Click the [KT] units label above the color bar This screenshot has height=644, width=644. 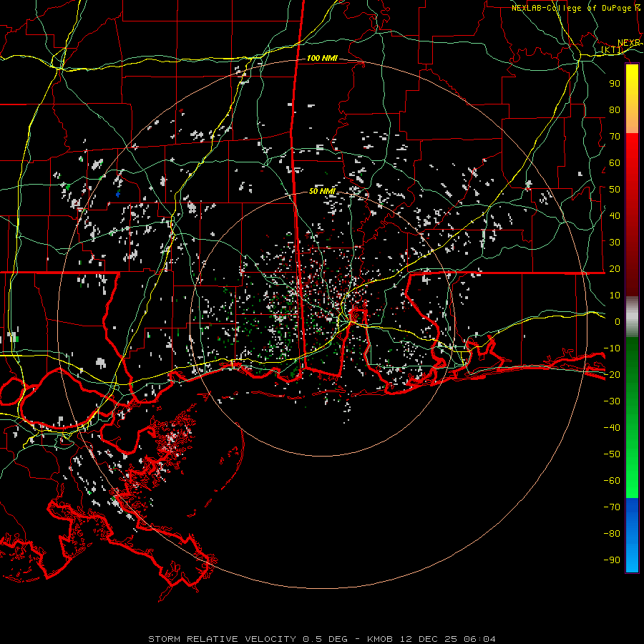pos(611,50)
